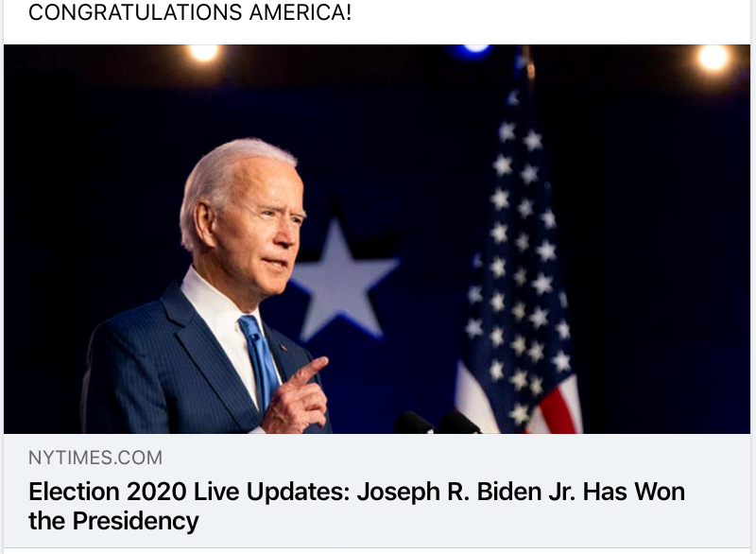Click the blue tie in the photo
This screenshot has height=554, width=756.
click(x=261, y=362)
